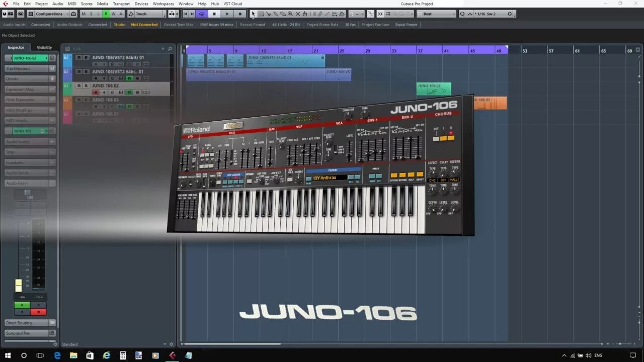
Task: Solo the JUNO-106 02 track
Action: click(86, 85)
